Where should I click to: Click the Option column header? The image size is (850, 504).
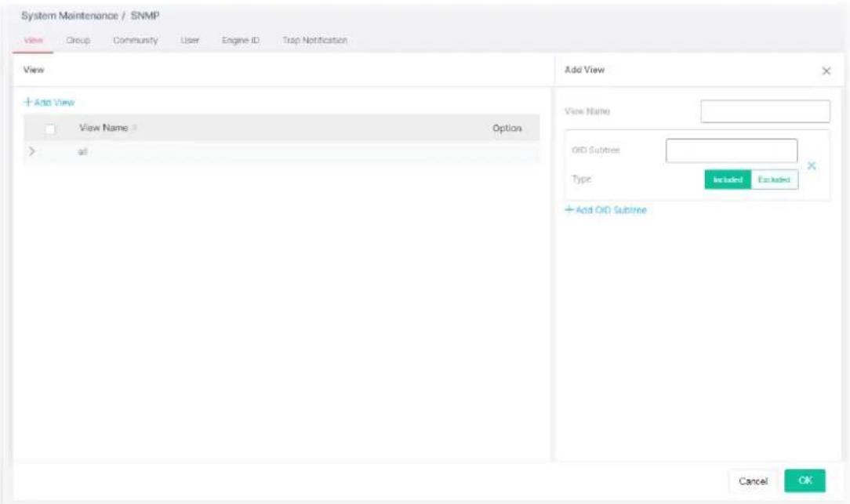(507, 129)
